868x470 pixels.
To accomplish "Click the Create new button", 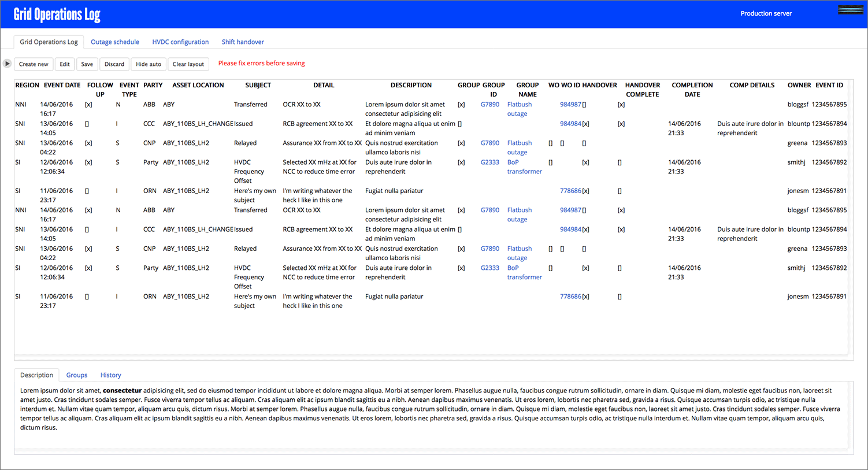I will tap(34, 64).
